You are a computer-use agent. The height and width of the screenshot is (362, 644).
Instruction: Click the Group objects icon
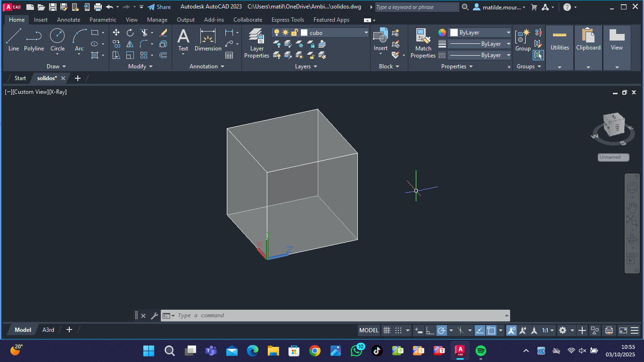(x=522, y=40)
